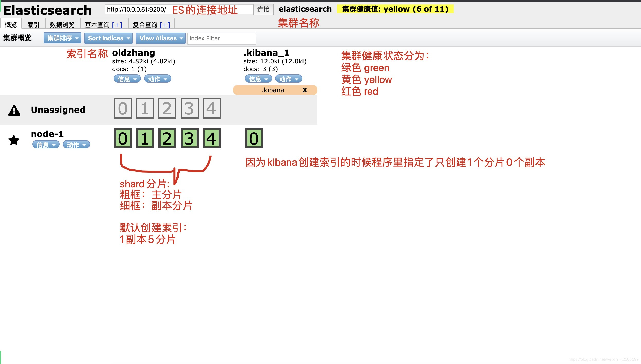Expand the 集群排序 dropdown menu
The width and height of the screenshot is (641, 364).
point(62,38)
